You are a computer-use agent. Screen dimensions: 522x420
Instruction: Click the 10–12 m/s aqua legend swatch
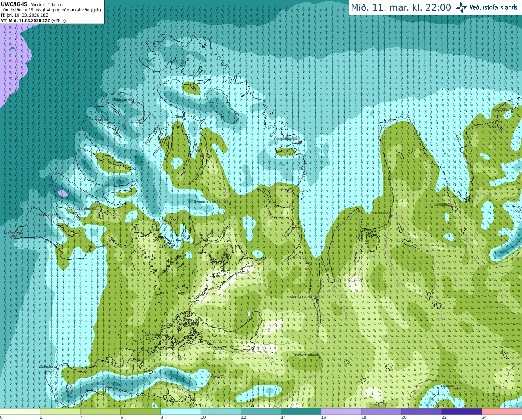coord(221,411)
